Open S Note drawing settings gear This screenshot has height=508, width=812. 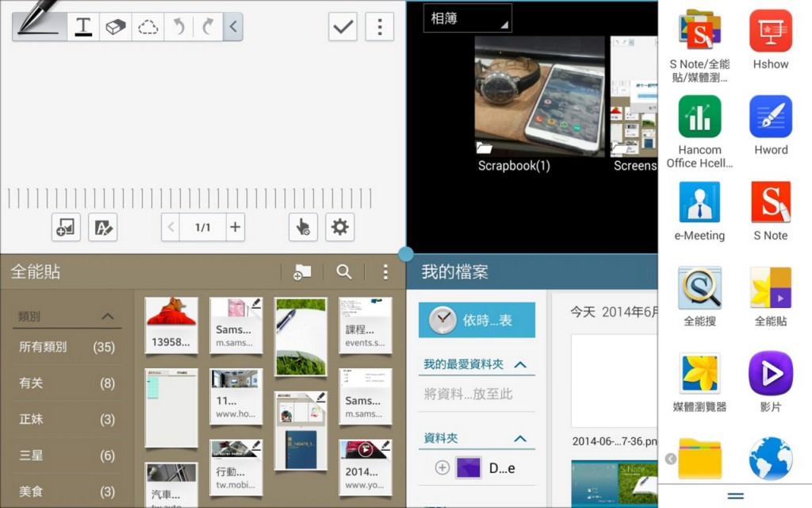point(340,227)
